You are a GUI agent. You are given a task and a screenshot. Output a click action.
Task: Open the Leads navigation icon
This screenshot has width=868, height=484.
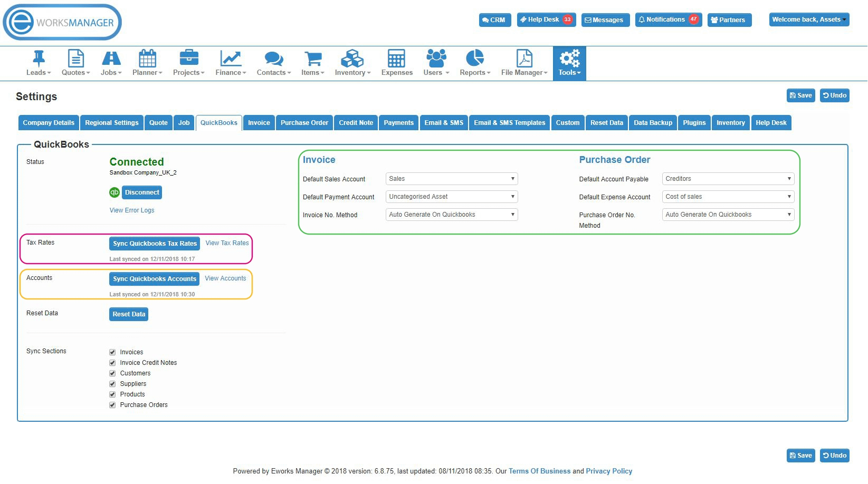pyautogui.click(x=37, y=59)
